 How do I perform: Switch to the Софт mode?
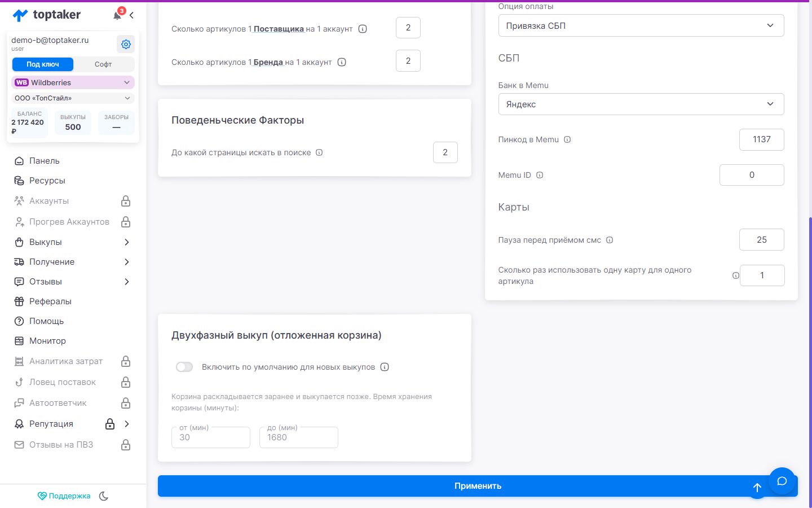tap(103, 64)
